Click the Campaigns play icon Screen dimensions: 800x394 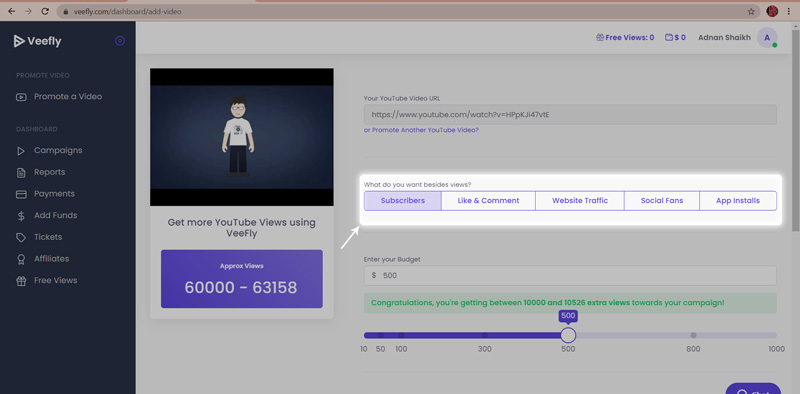(21, 151)
